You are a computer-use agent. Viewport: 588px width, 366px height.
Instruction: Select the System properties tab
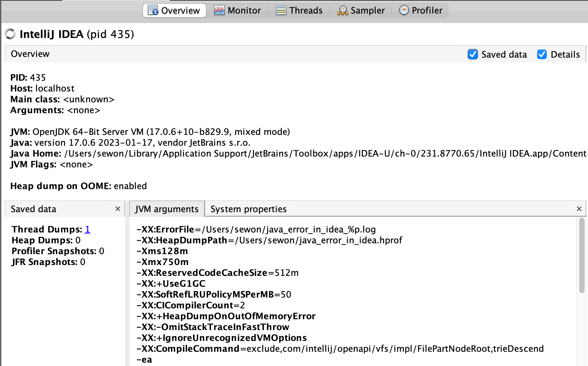coord(249,209)
